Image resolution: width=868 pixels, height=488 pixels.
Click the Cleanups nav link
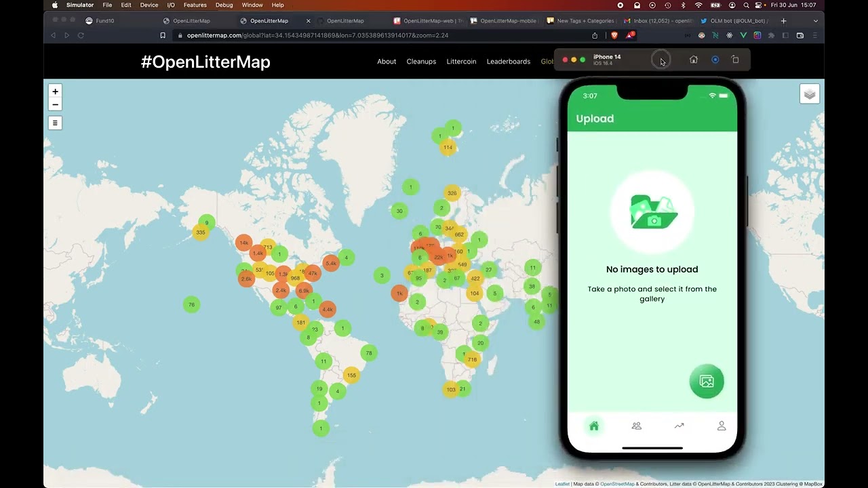[x=421, y=62]
